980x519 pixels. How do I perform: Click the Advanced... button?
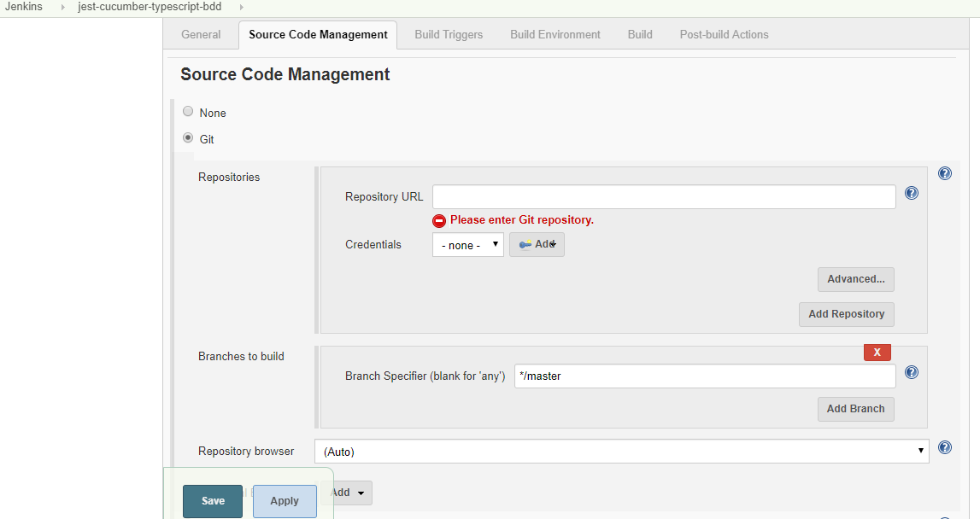(855, 279)
